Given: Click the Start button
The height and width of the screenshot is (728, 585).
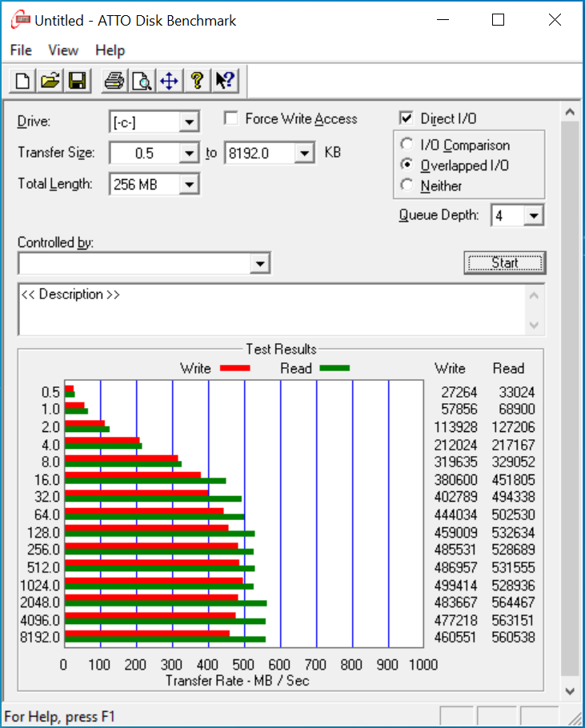Looking at the screenshot, I should click(505, 262).
